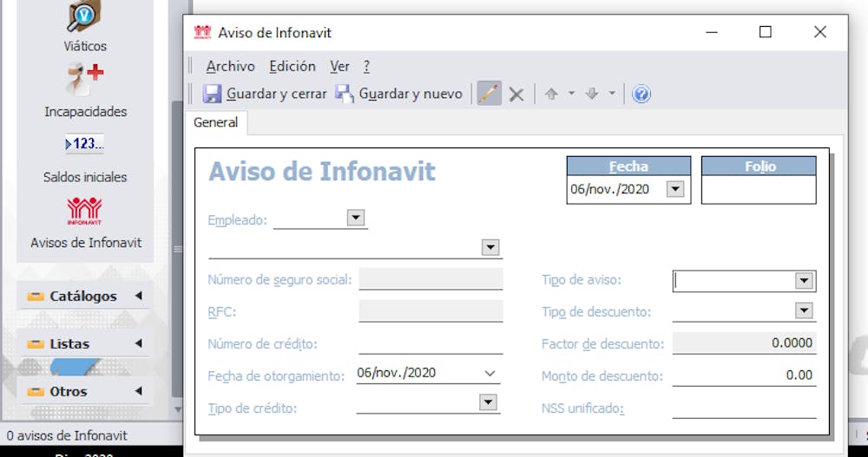The width and height of the screenshot is (868, 457).
Task: Open the blue help question icon
Action: (641, 94)
